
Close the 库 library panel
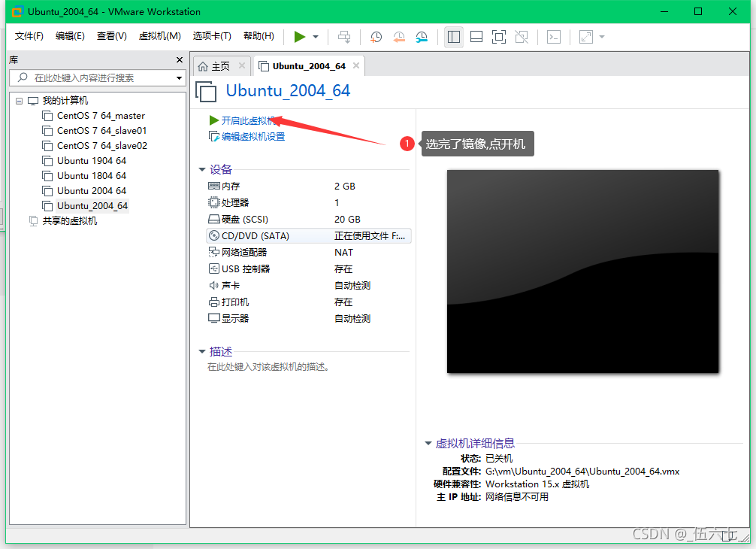(180, 60)
